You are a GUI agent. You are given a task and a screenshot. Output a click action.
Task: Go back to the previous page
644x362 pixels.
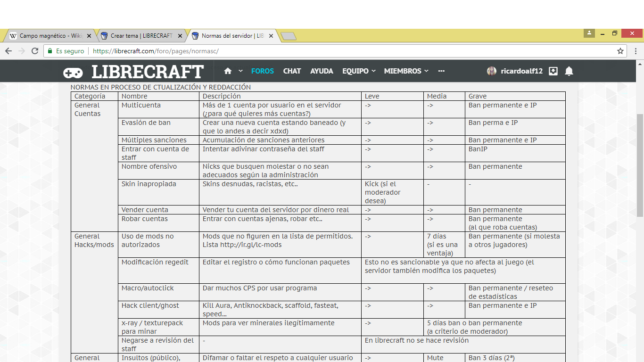[8, 51]
